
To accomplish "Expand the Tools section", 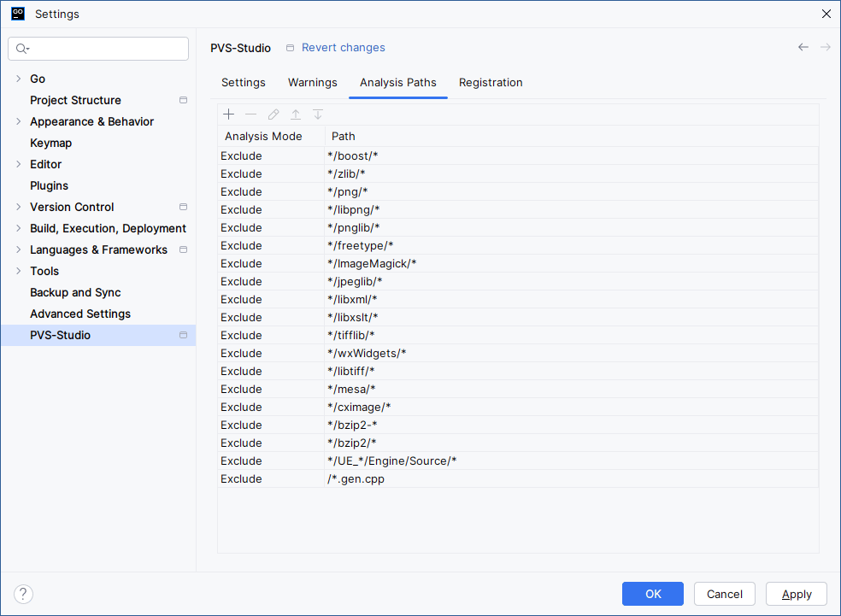I will (x=19, y=271).
